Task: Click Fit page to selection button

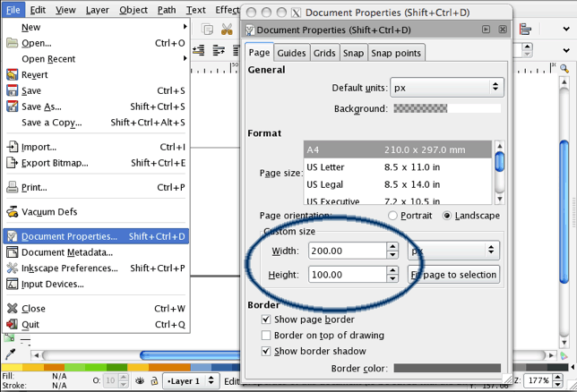Action: pos(453,275)
